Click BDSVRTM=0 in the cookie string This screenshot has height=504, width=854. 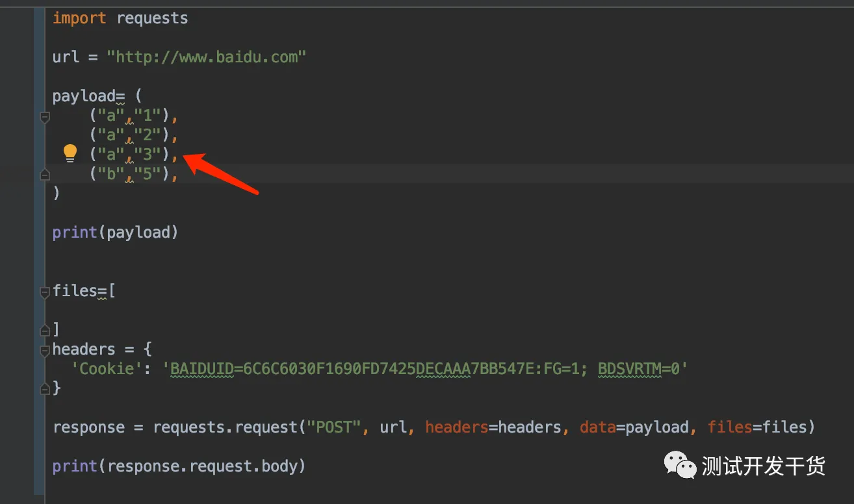639,369
